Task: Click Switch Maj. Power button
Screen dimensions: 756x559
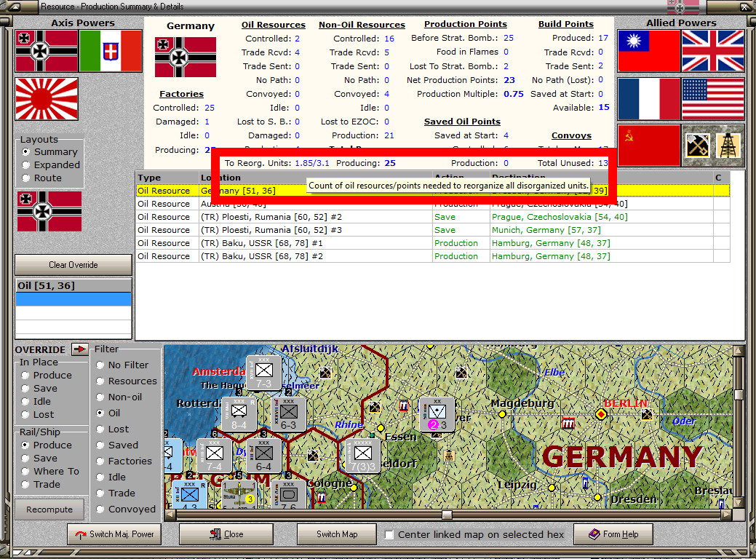Action: click(114, 534)
